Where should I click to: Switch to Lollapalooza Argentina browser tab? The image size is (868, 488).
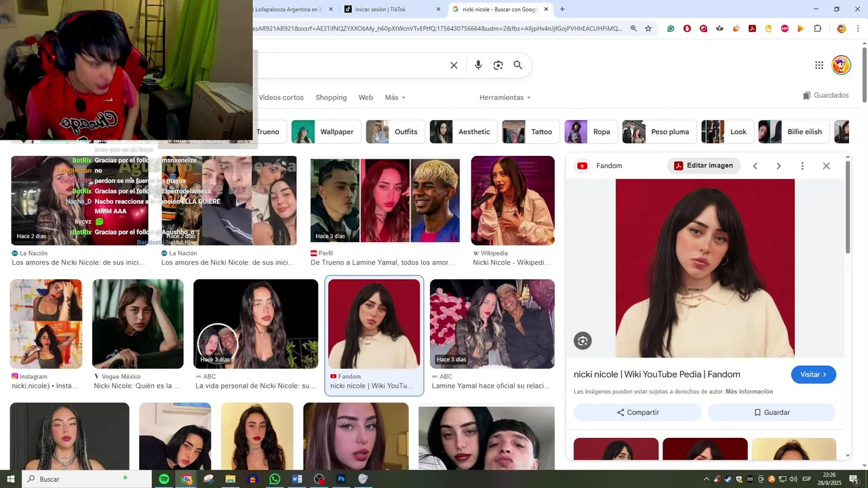click(x=292, y=9)
